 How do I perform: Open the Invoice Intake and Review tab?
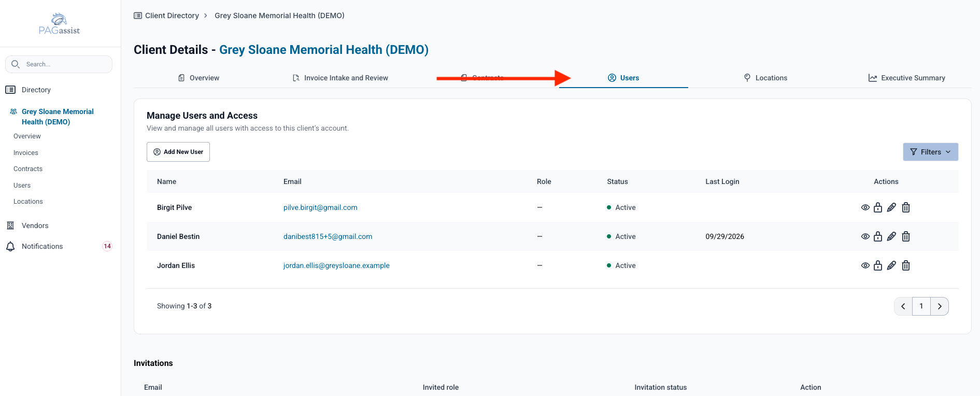pos(340,78)
